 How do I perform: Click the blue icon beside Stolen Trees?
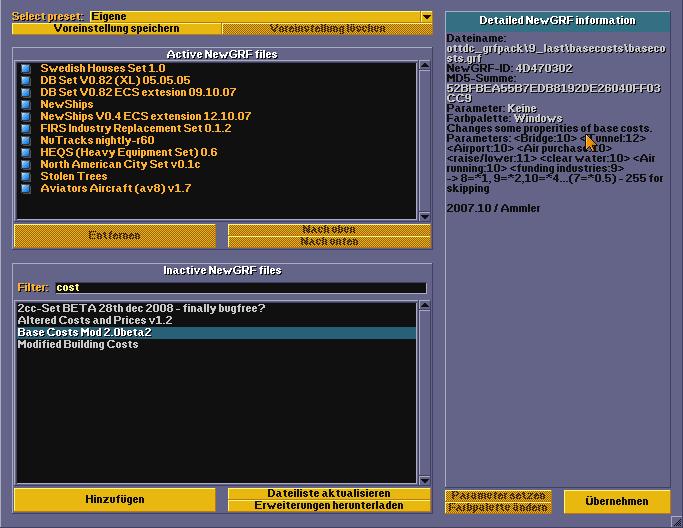click(x=26, y=176)
